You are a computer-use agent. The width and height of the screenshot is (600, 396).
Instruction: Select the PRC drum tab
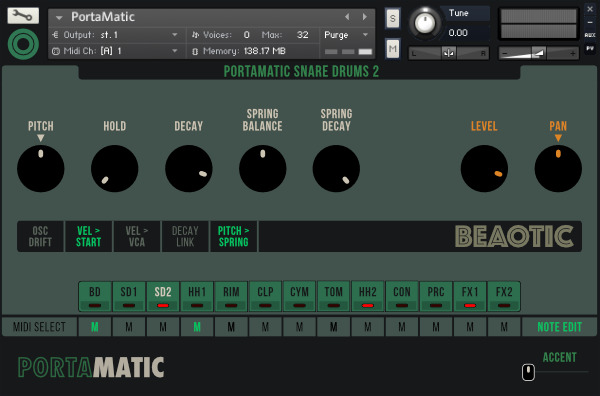(436, 296)
